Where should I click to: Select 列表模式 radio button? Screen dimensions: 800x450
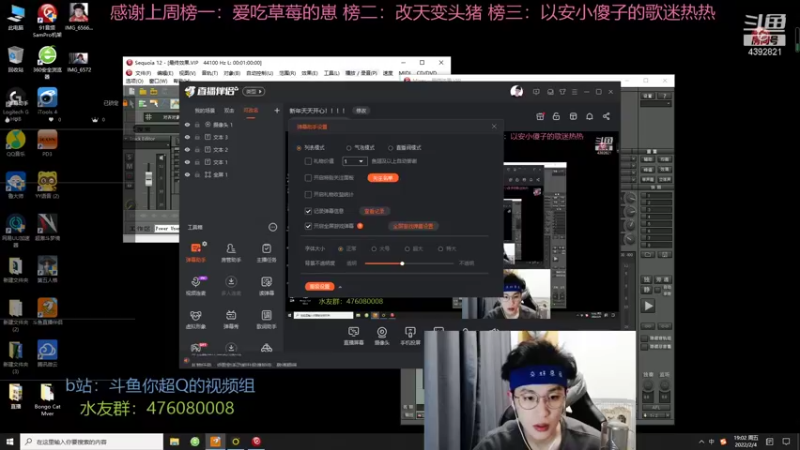pos(299,148)
